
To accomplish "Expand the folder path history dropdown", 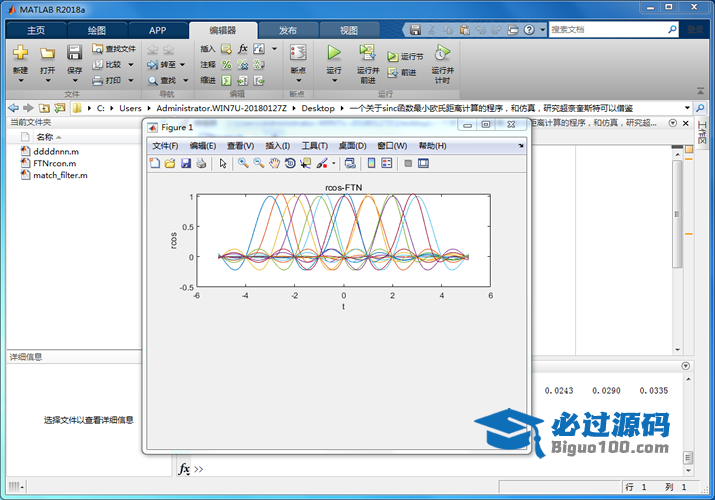I will pos(687,108).
